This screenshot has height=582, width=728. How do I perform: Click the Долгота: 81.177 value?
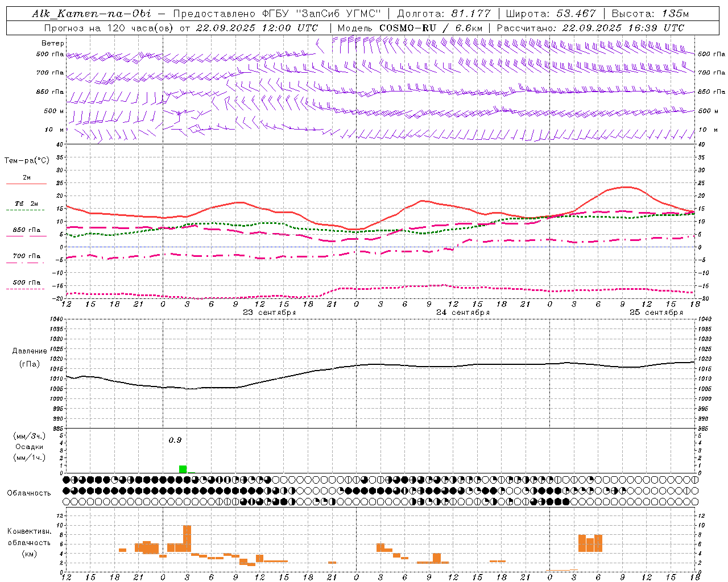[444, 14]
